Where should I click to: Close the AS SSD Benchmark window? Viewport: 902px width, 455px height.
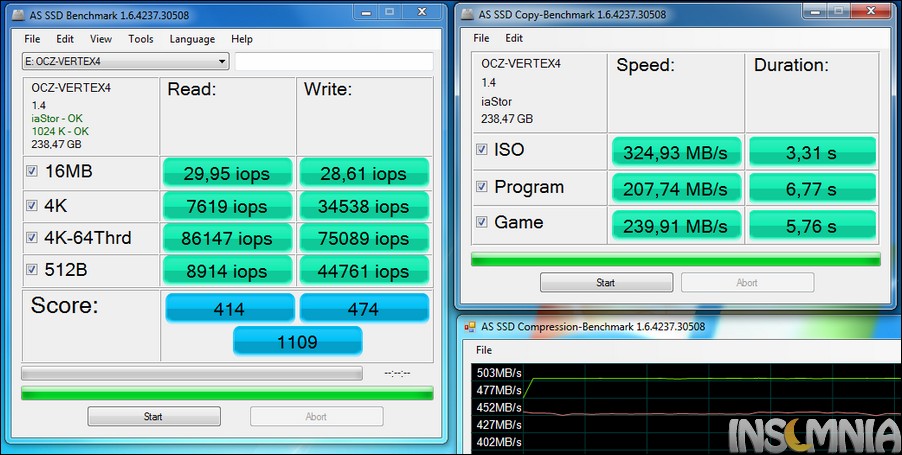pyautogui.click(x=422, y=12)
